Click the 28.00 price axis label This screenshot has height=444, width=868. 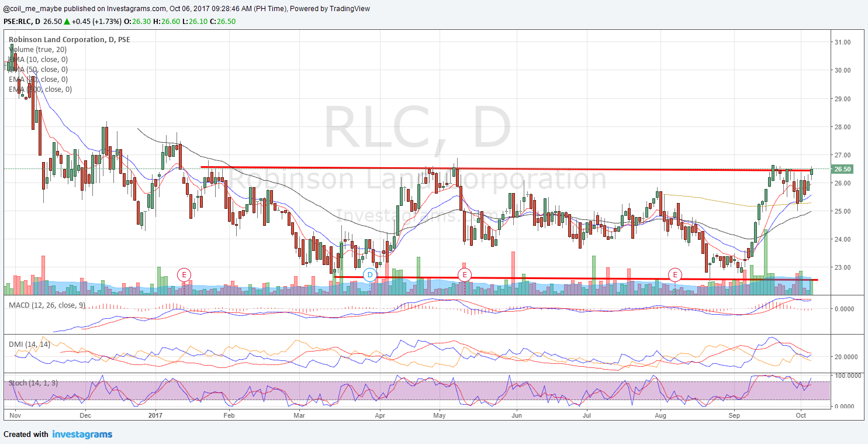coord(842,127)
